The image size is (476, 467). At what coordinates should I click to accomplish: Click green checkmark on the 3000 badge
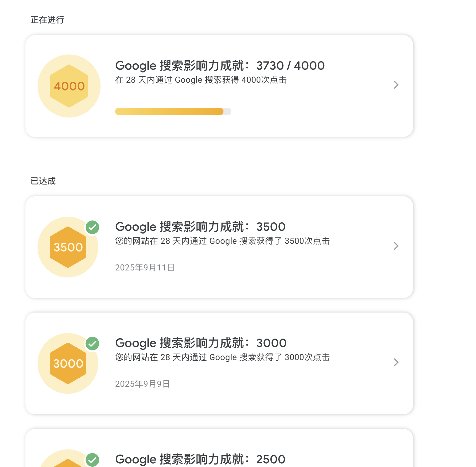pyautogui.click(x=92, y=343)
